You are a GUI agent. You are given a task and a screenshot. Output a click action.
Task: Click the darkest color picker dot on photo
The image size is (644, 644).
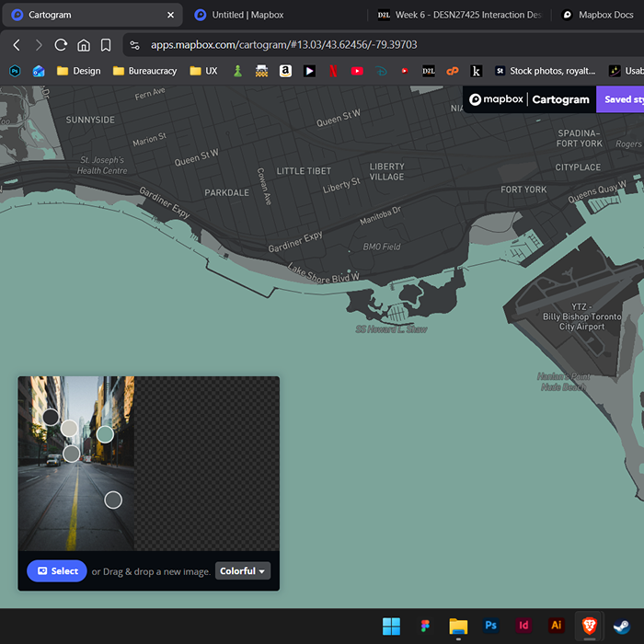51,418
